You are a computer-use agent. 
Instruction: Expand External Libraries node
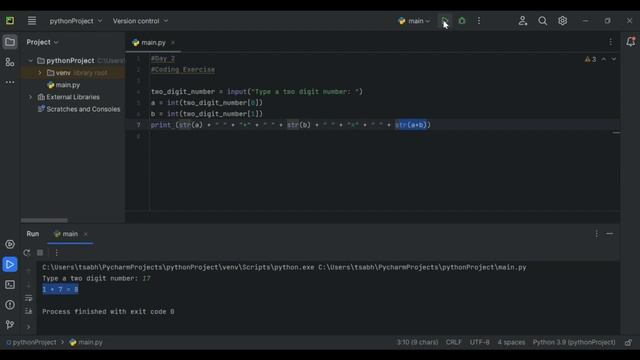pyautogui.click(x=30, y=97)
